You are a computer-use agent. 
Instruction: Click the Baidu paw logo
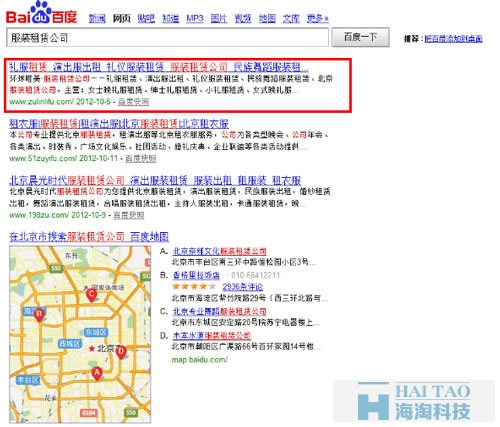42,13
